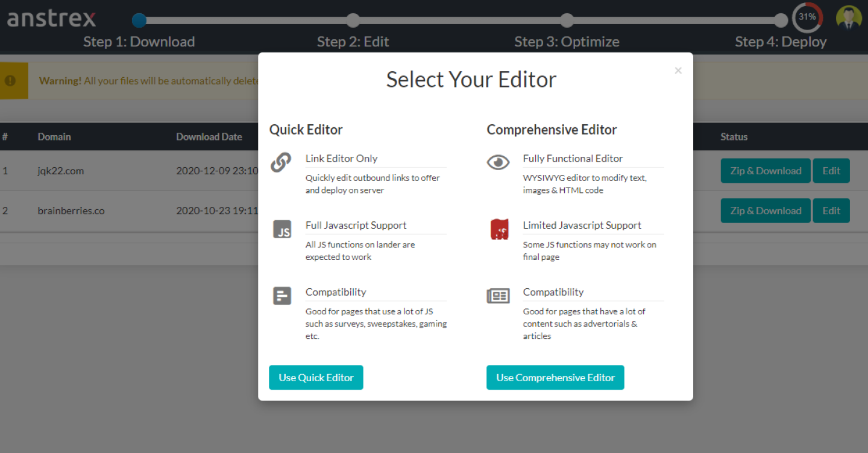This screenshot has width=868, height=453.
Task: Click the chain link icon under Quick Editor
Action: point(281,162)
